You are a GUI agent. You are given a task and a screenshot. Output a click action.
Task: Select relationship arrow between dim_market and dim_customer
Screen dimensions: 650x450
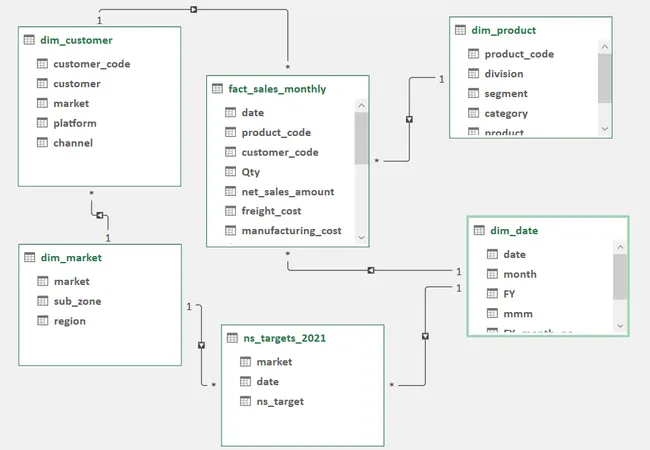(x=99, y=215)
